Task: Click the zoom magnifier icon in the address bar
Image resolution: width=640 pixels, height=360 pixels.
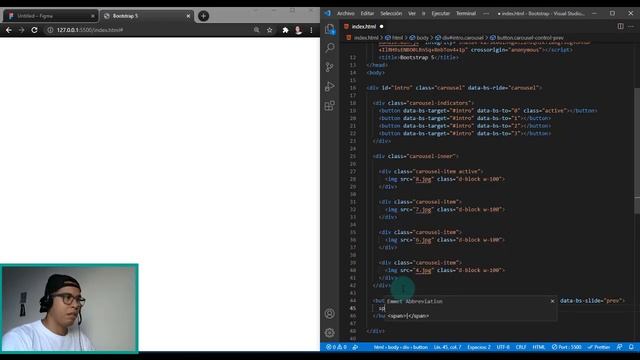Action: coord(256,30)
